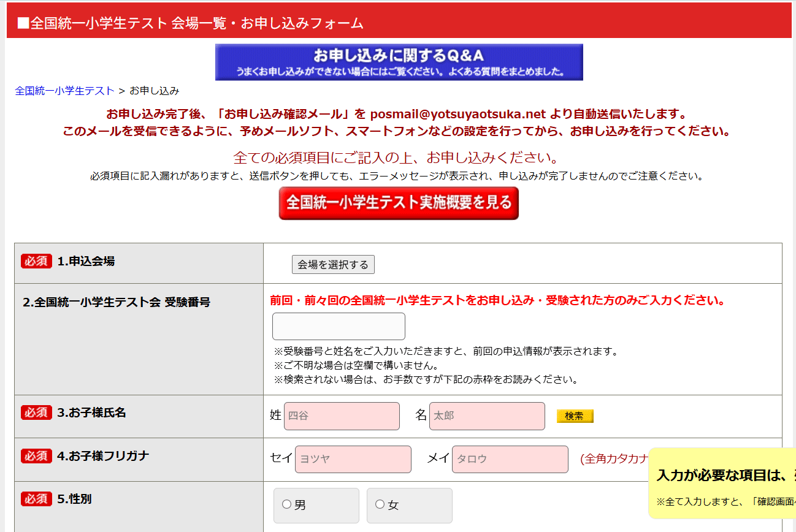Click the お申し込み breadcrumb current page text
796x532 pixels.
[x=154, y=91]
